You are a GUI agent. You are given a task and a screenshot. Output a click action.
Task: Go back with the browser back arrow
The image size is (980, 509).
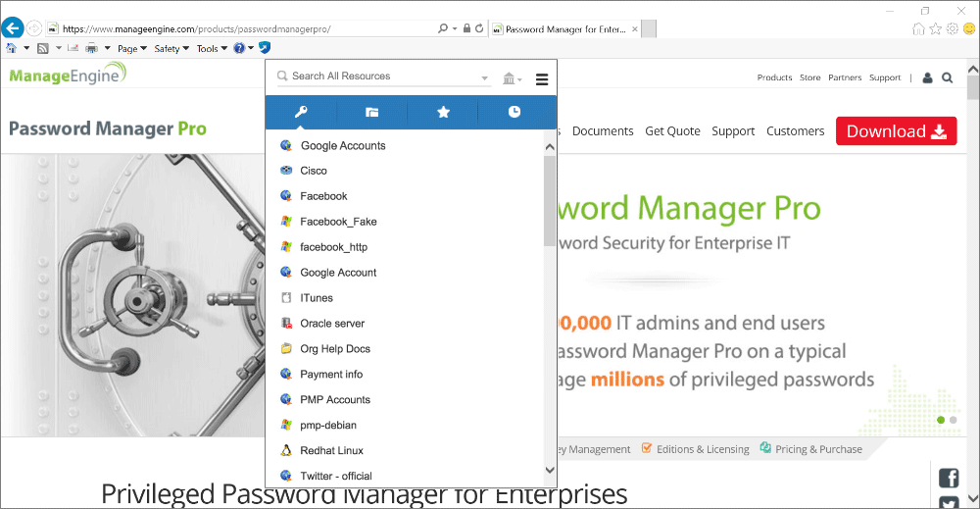[14, 28]
